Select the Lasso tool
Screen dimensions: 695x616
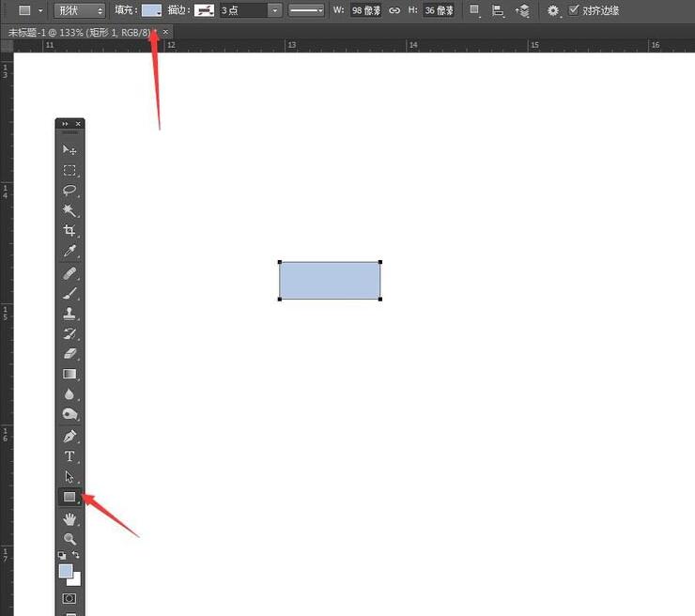tap(69, 190)
